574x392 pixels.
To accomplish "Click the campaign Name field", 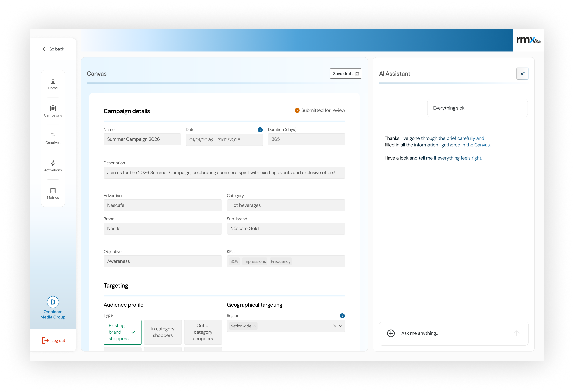I will click(x=142, y=139).
